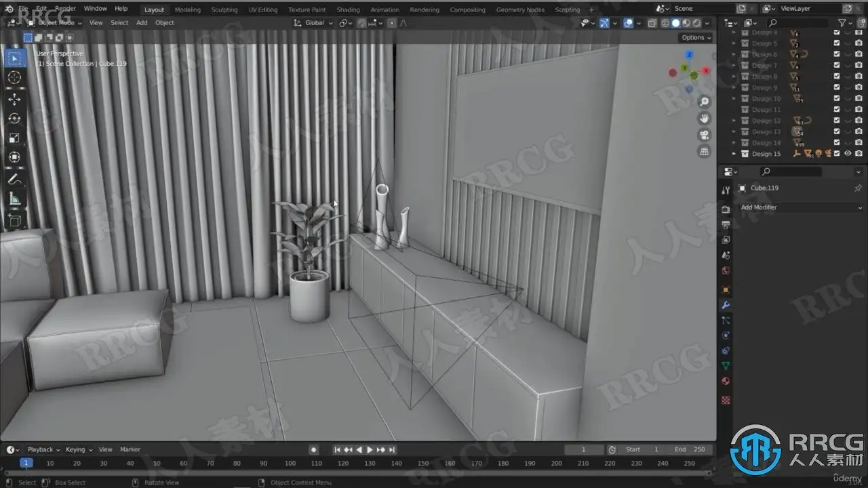Select the Measure tool
Screen dimensions: 868x488
(x=14, y=199)
